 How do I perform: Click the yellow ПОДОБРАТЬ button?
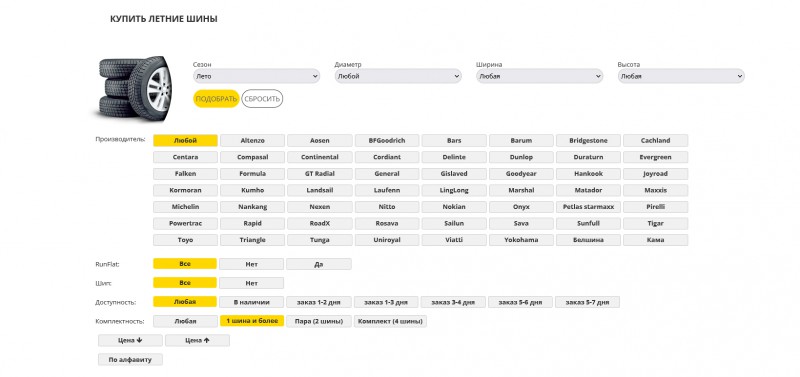point(216,99)
